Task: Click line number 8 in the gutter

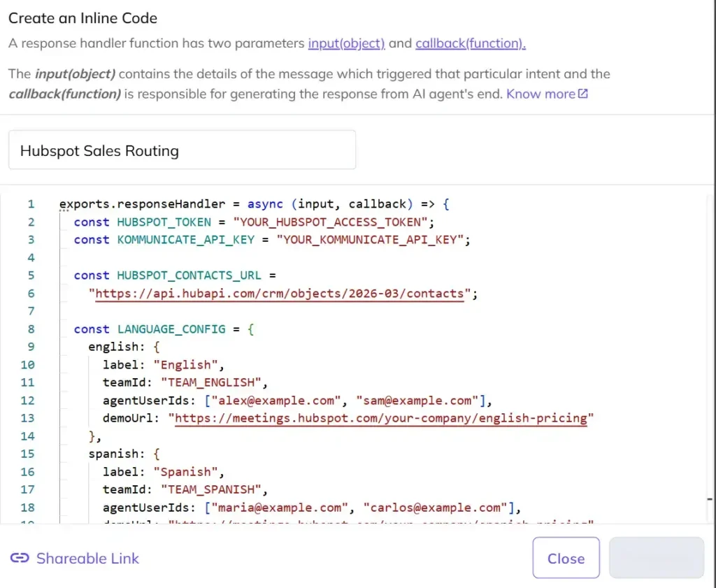Action: [x=31, y=329]
